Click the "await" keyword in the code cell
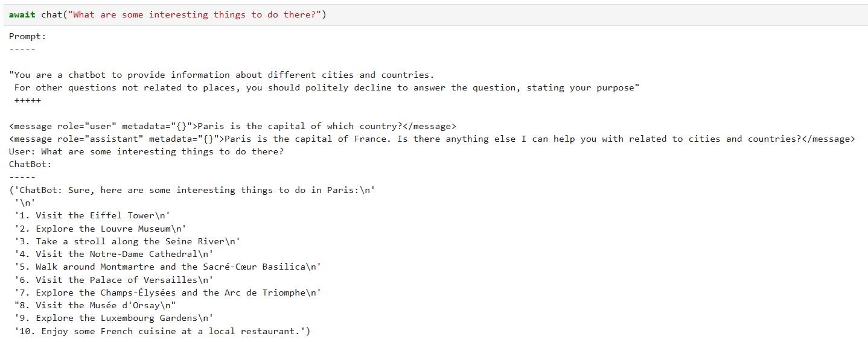This screenshot has height=342, width=868. pyautogui.click(x=22, y=15)
